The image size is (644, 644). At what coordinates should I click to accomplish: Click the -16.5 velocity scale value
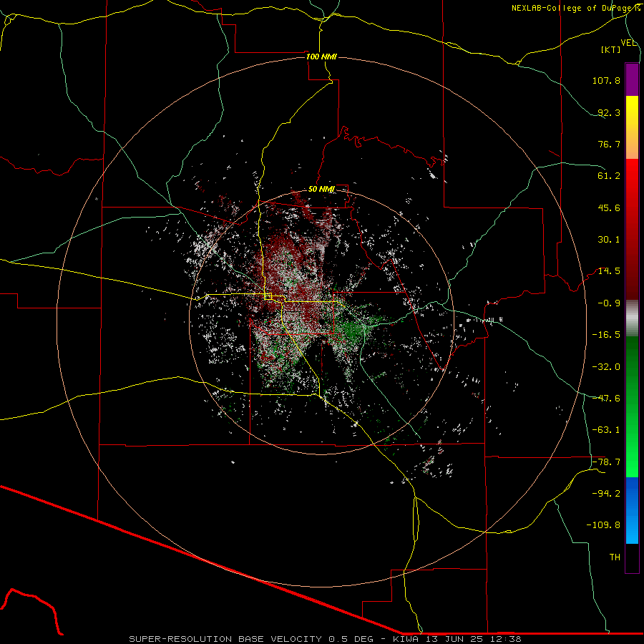(606, 335)
